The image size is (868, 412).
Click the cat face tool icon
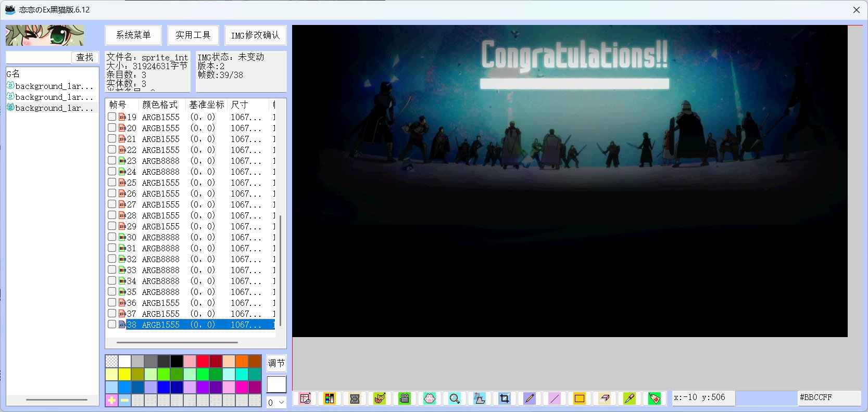click(x=379, y=398)
